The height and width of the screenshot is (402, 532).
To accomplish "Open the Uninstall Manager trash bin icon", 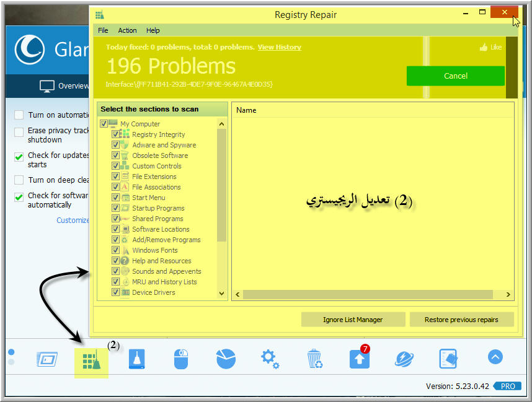I will [314, 359].
